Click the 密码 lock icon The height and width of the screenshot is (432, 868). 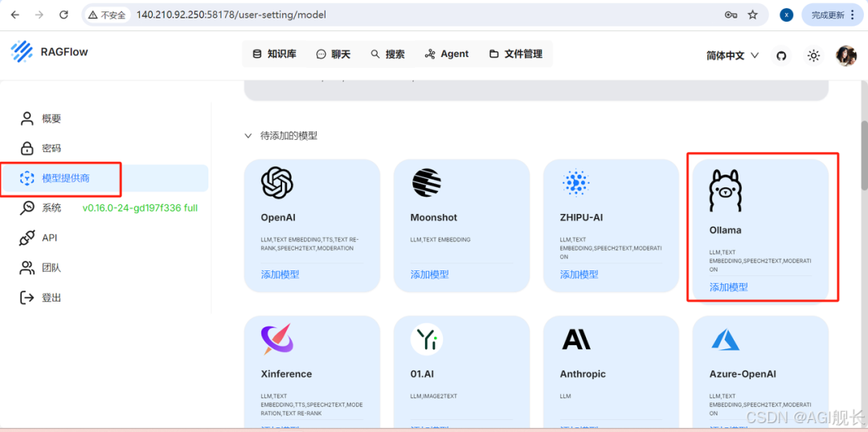(x=27, y=149)
